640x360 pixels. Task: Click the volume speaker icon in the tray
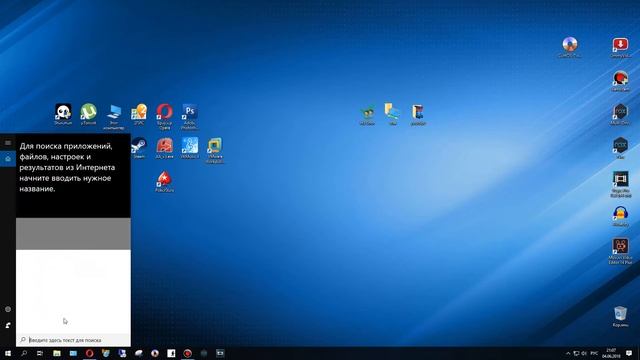coord(584,353)
